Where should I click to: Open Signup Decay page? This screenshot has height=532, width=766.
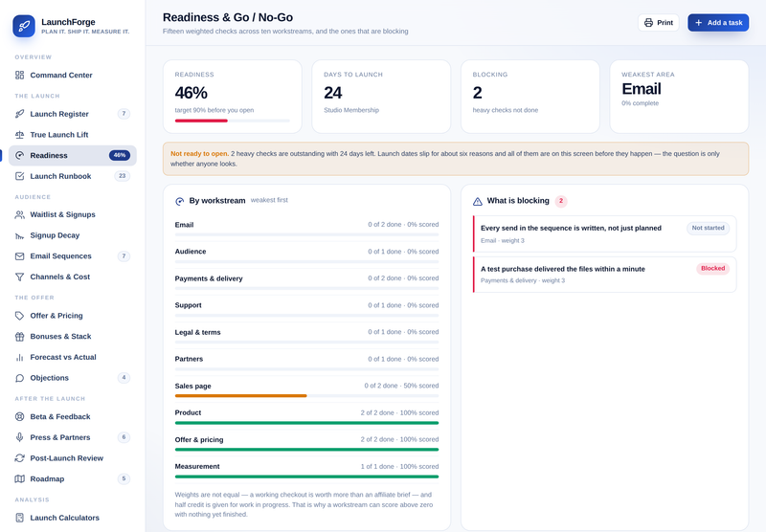pyautogui.click(x=73, y=235)
